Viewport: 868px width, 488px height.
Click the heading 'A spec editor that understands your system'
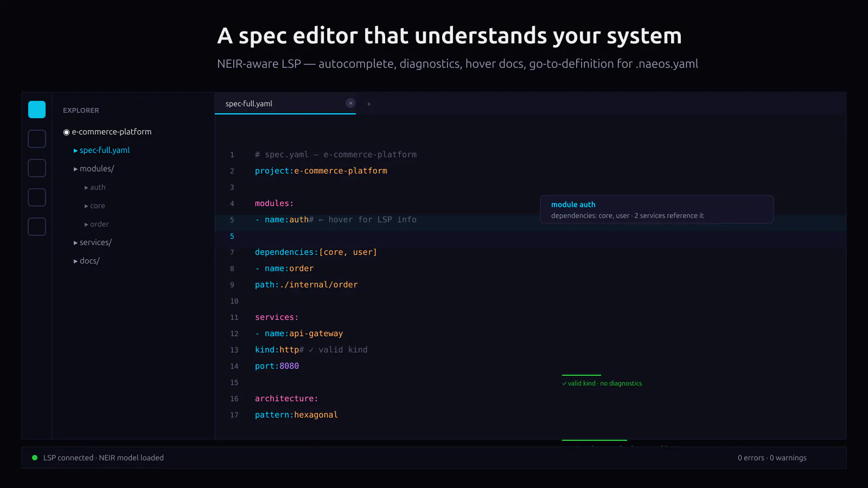point(449,36)
